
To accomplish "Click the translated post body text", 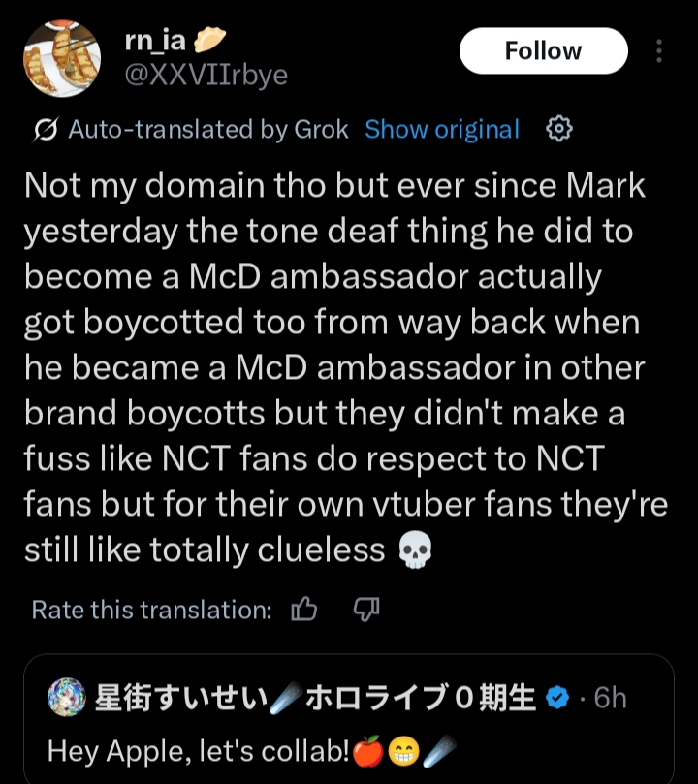I will [x=339, y=368].
